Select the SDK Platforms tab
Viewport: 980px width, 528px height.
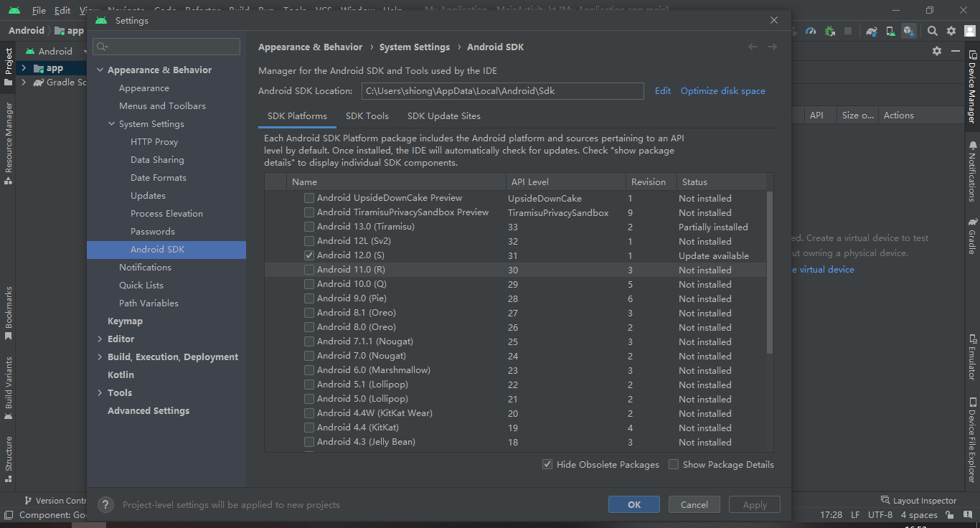(x=297, y=115)
